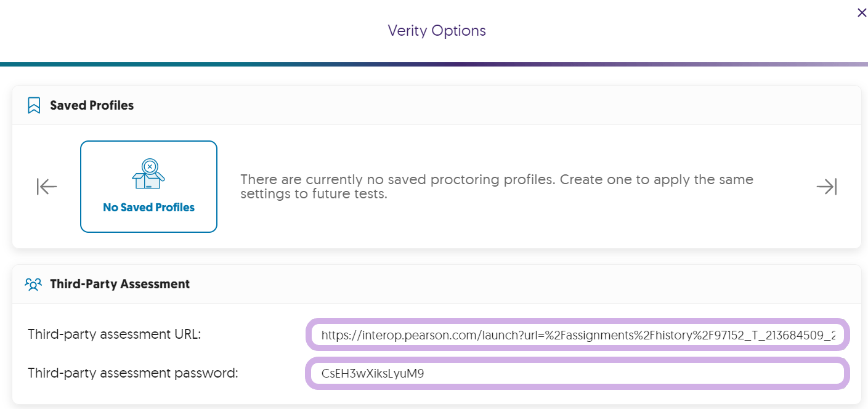Image resolution: width=868 pixels, height=409 pixels.
Task: Click the No Saved Profiles label
Action: click(x=148, y=207)
